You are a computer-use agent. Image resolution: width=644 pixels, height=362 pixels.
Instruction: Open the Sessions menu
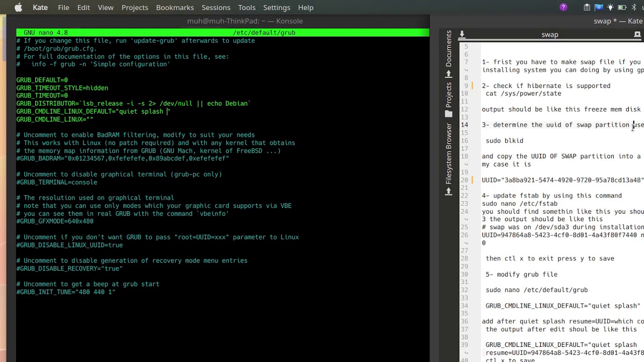(216, 8)
